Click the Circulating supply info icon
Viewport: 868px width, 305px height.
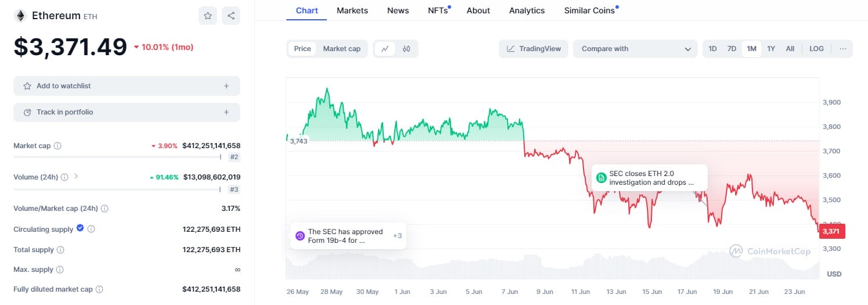click(x=91, y=229)
